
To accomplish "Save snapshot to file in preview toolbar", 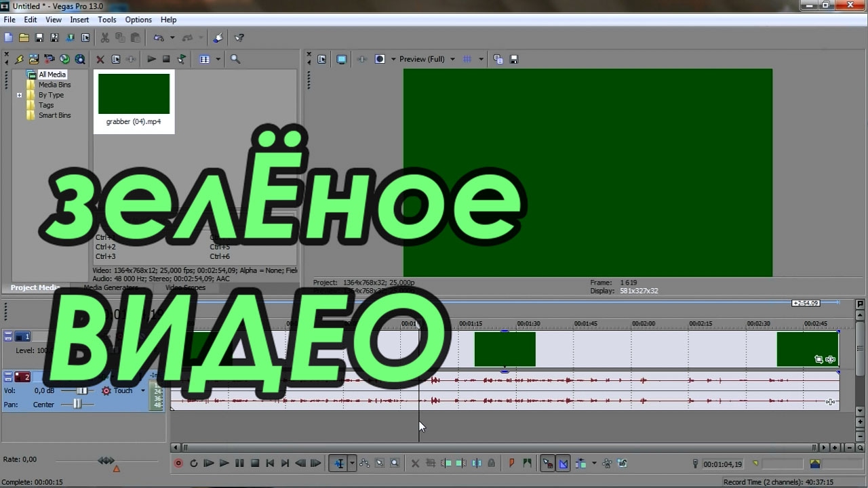I will [x=513, y=59].
